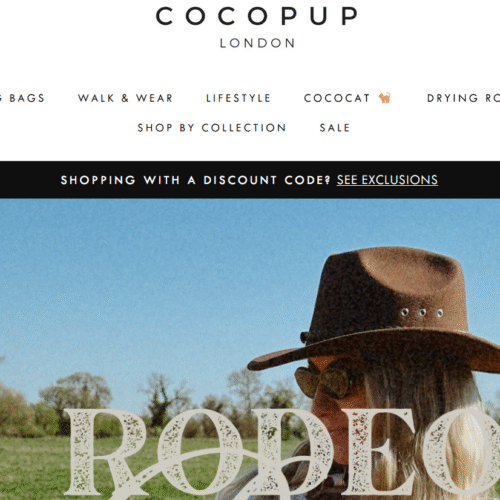Open the Walk & Wear menu
500x500 pixels.
click(125, 98)
